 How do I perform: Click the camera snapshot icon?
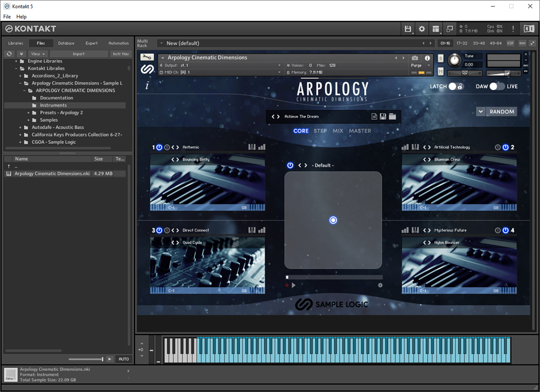415,58
